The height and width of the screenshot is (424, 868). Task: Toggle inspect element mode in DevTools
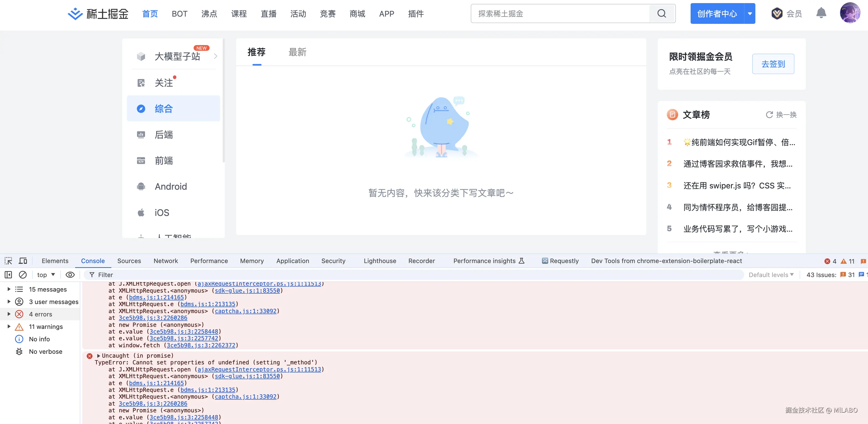[8, 260]
